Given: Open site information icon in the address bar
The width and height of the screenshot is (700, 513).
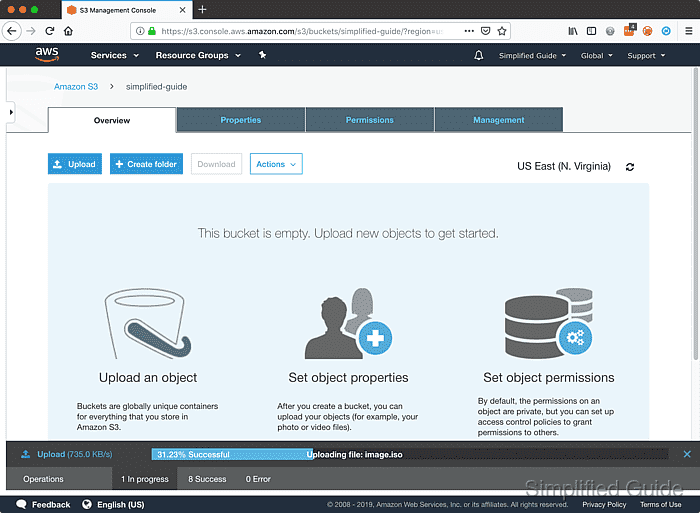Looking at the screenshot, I should pyautogui.click(x=140, y=31).
